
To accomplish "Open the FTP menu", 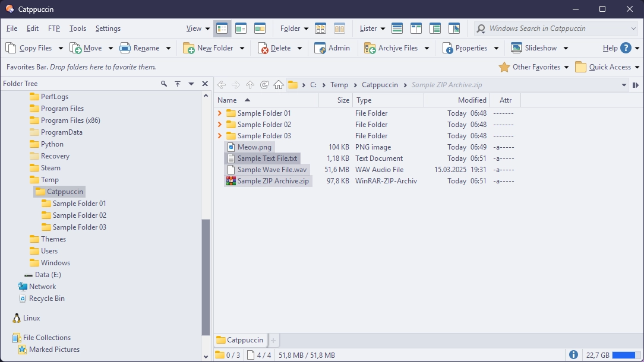I will point(54,28).
